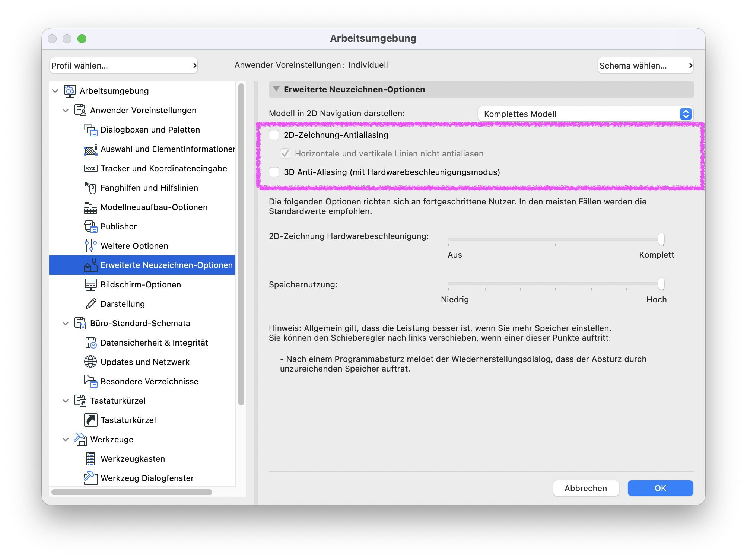Select Dialogboxen und Paletten page
The width and height of the screenshot is (747, 560).
[x=142, y=130]
